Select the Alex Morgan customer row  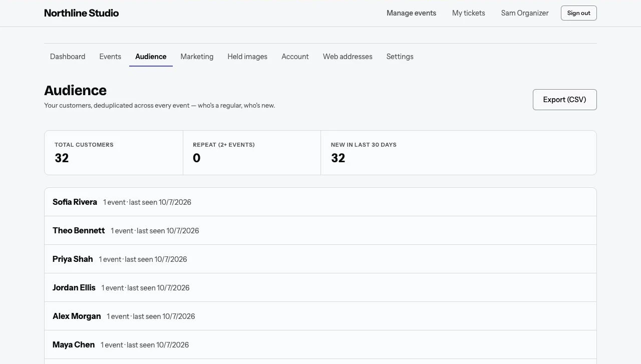pos(320,316)
